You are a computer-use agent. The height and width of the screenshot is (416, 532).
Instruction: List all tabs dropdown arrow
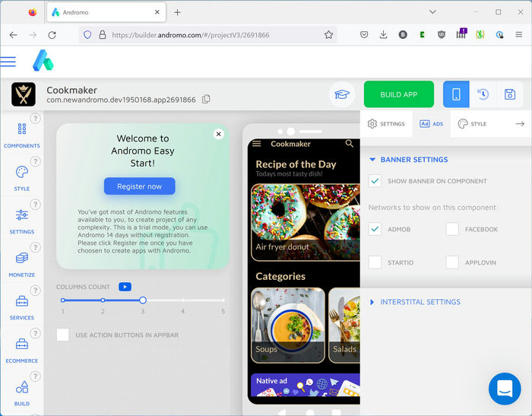click(x=432, y=12)
